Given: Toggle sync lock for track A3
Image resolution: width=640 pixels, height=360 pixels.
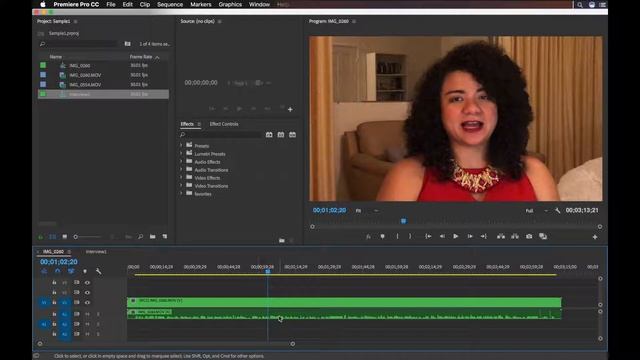Looking at the screenshot, I should tap(77, 334).
